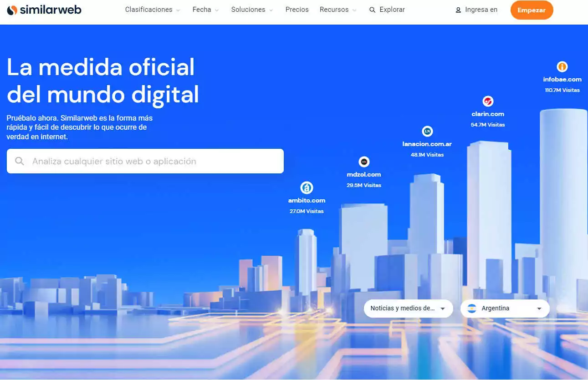The height and width of the screenshot is (380, 588).
Task: Click the mdzol.com site icon
Action: 363,162
